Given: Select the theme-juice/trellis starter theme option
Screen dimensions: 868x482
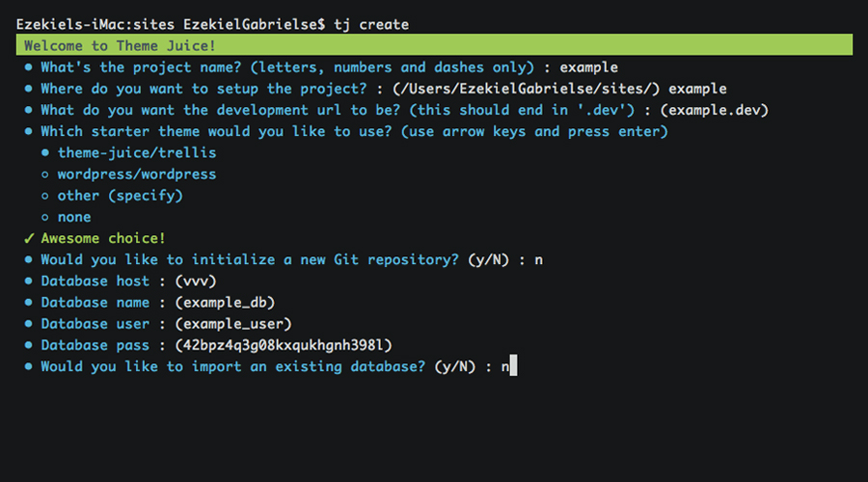Looking at the screenshot, I should (x=137, y=152).
